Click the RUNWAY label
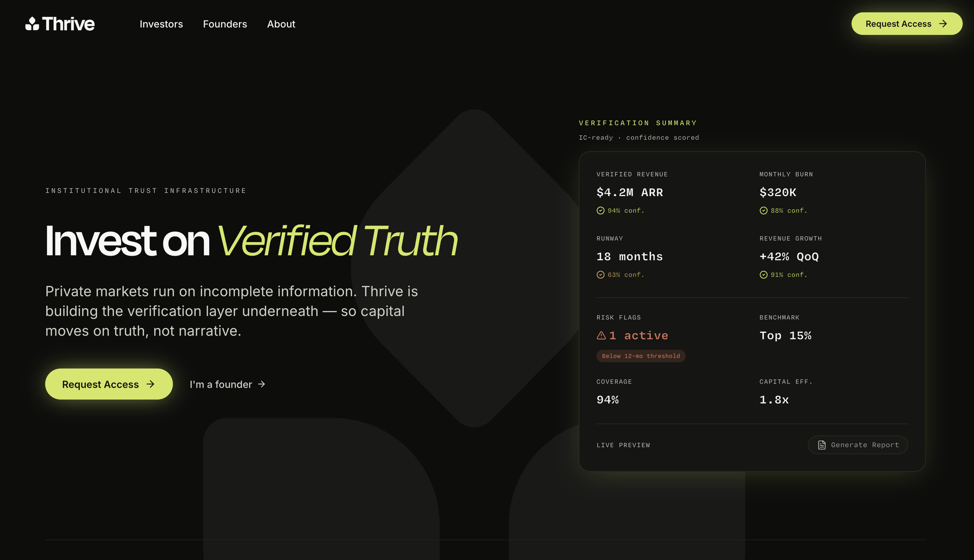Image resolution: width=974 pixels, height=560 pixels. click(609, 238)
